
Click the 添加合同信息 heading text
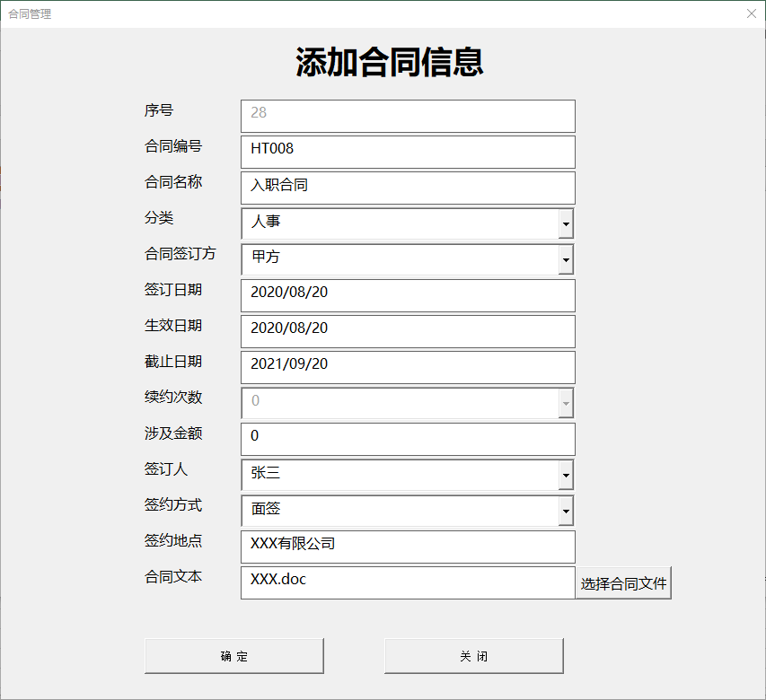coord(390,62)
